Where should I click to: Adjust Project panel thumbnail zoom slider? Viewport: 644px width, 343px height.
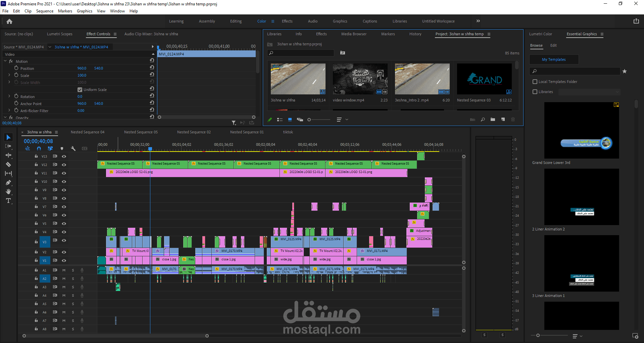[309, 120]
